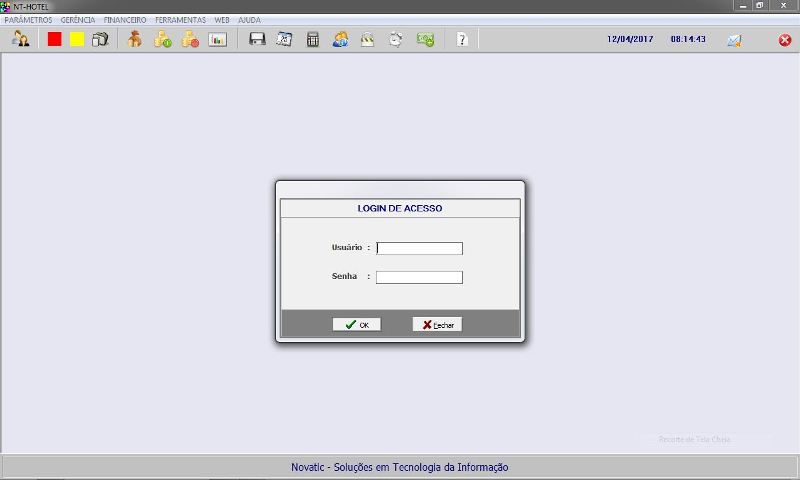
Task: Open the envelope message icon
Action: tap(734, 41)
